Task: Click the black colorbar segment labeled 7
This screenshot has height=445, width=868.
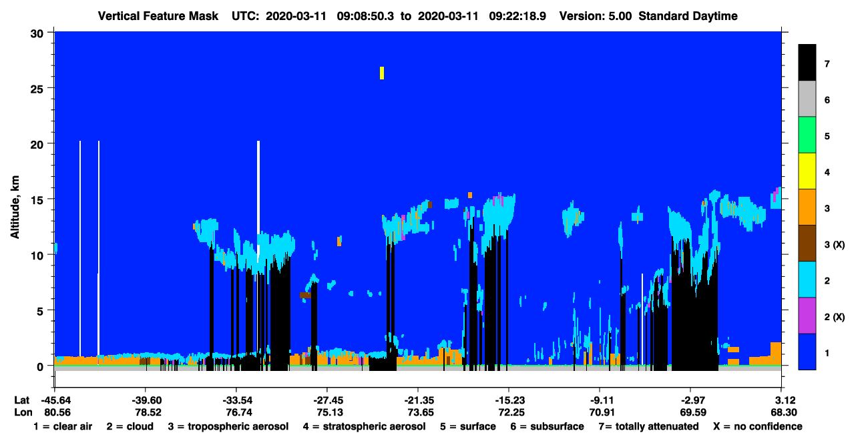Action: pos(807,63)
